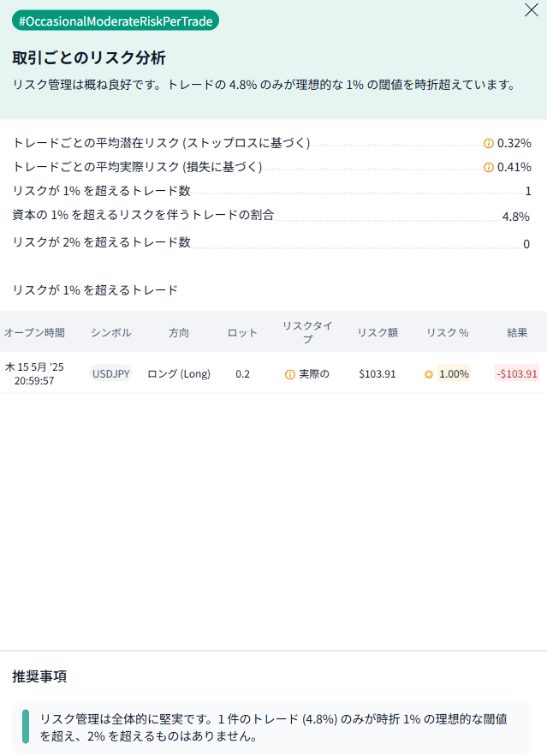Sort by リスク % column header

point(447,332)
